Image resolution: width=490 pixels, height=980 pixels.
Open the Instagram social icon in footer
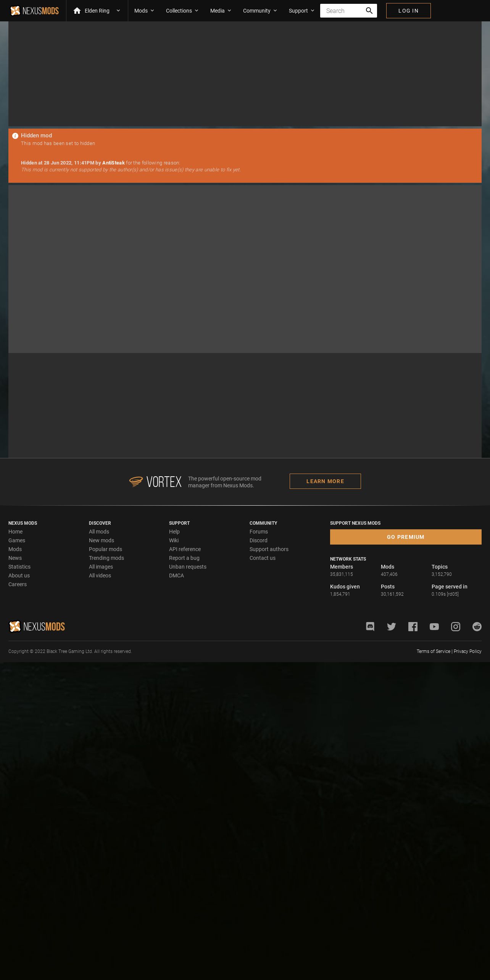point(456,627)
